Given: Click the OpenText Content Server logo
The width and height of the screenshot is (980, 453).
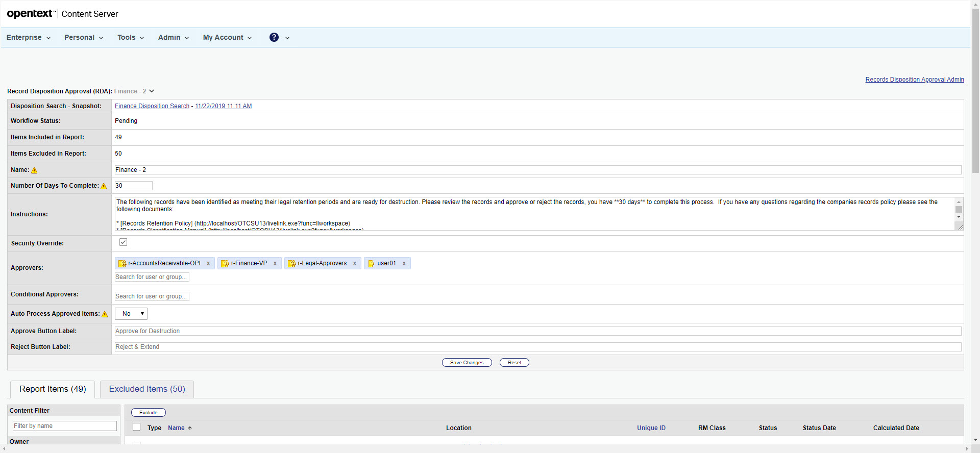Looking at the screenshot, I should click(62, 14).
